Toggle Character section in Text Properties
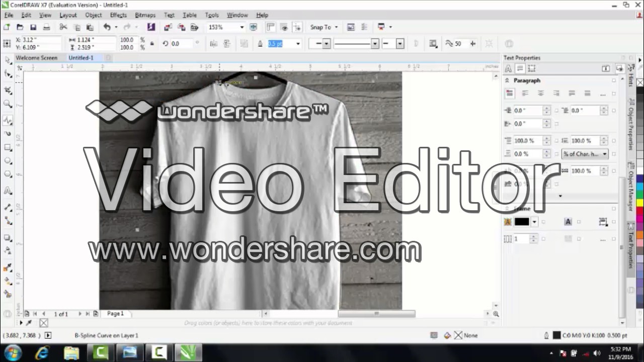Image resolution: width=644 pixels, height=362 pixels. (508, 68)
